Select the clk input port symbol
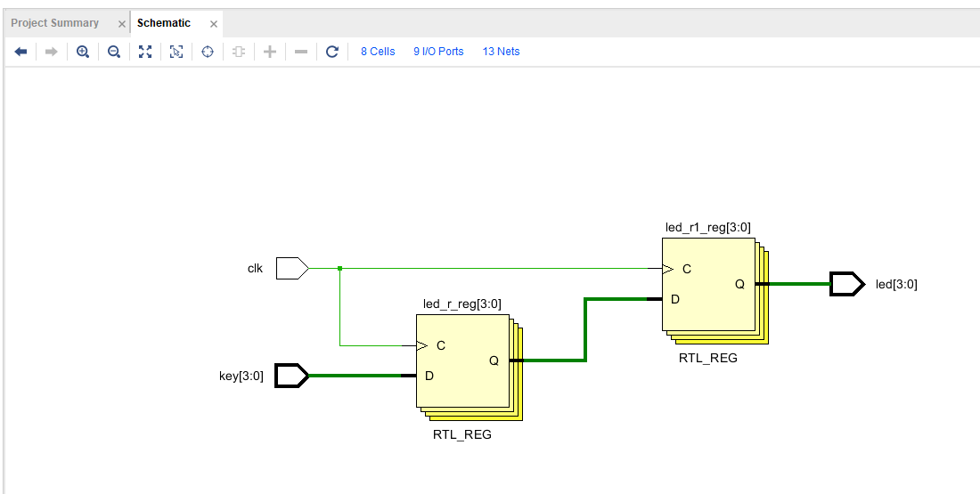Viewport: 980px width, 494px height. point(292,269)
